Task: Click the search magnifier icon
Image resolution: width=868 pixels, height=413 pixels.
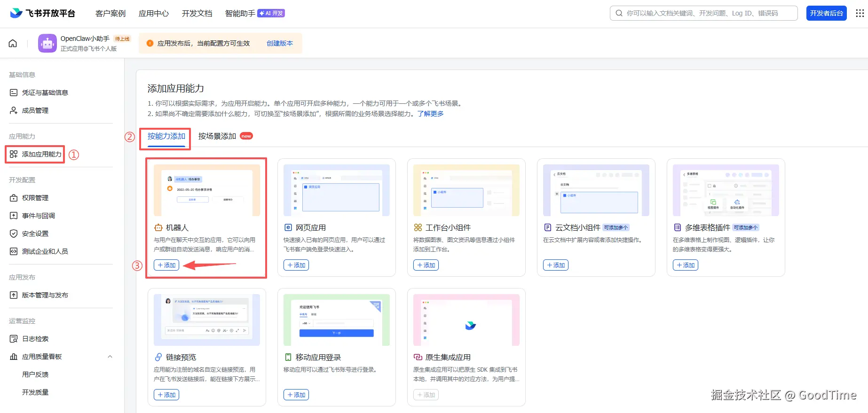Action: pos(619,13)
